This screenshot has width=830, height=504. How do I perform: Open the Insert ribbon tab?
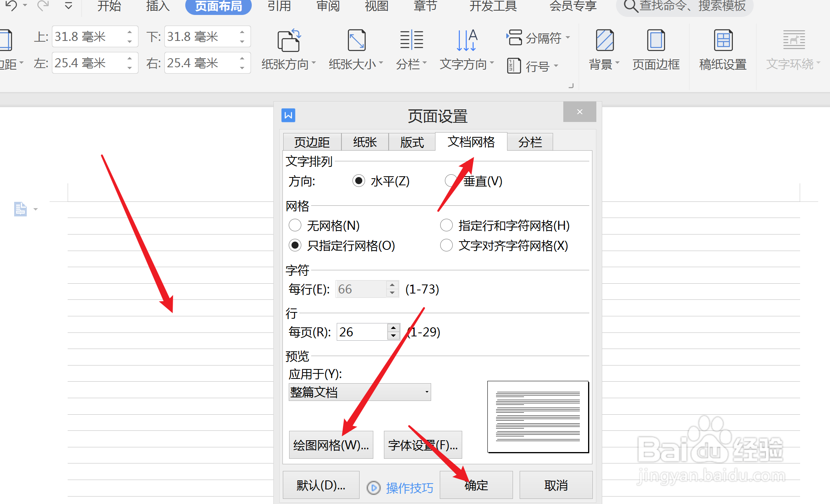tap(157, 6)
